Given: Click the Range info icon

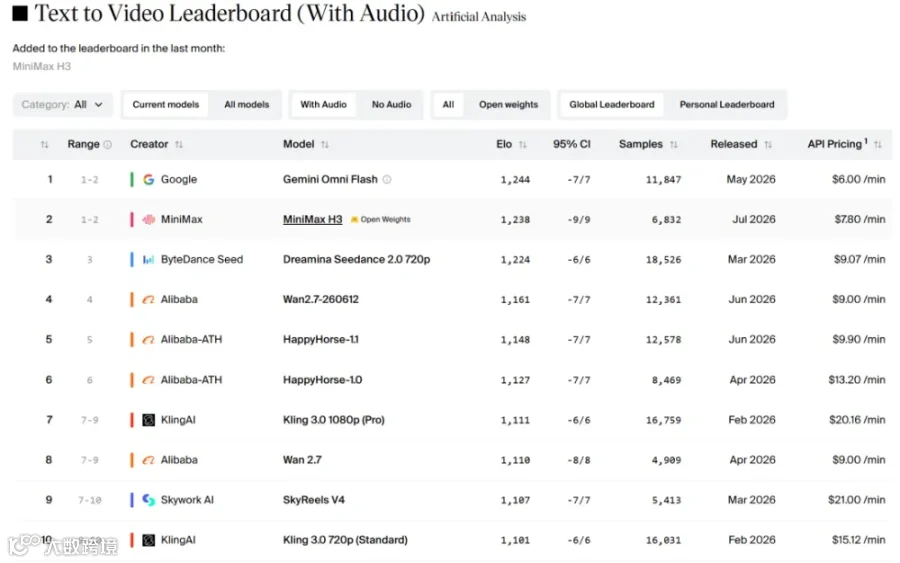Looking at the screenshot, I should pos(107,145).
